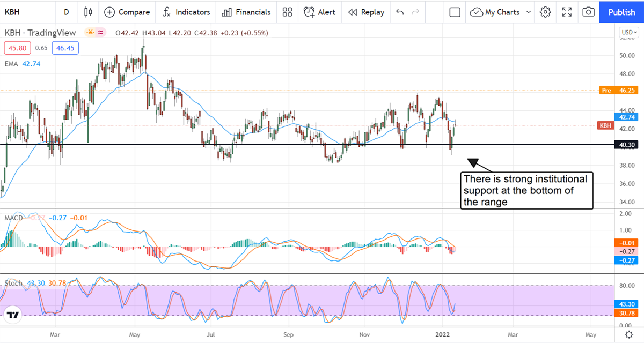The height and width of the screenshot is (343, 644).
Task: Click the redo arrow
Action: tap(415, 12)
